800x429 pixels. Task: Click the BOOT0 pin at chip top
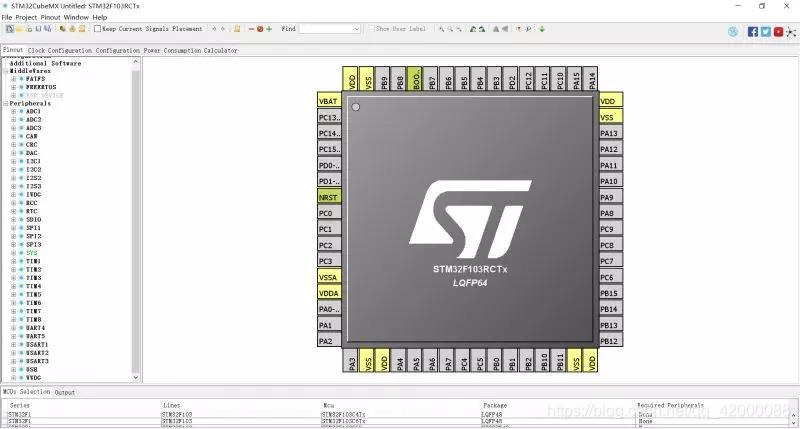pos(416,79)
